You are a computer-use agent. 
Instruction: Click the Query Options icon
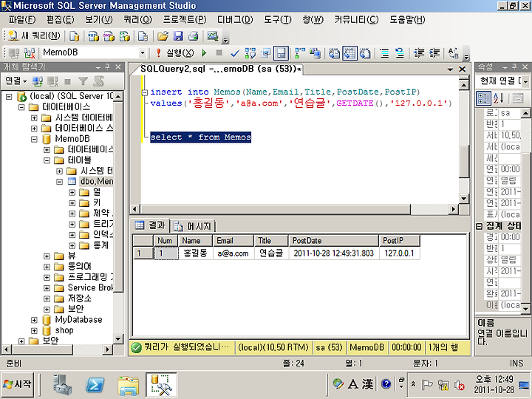[x=266, y=53]
